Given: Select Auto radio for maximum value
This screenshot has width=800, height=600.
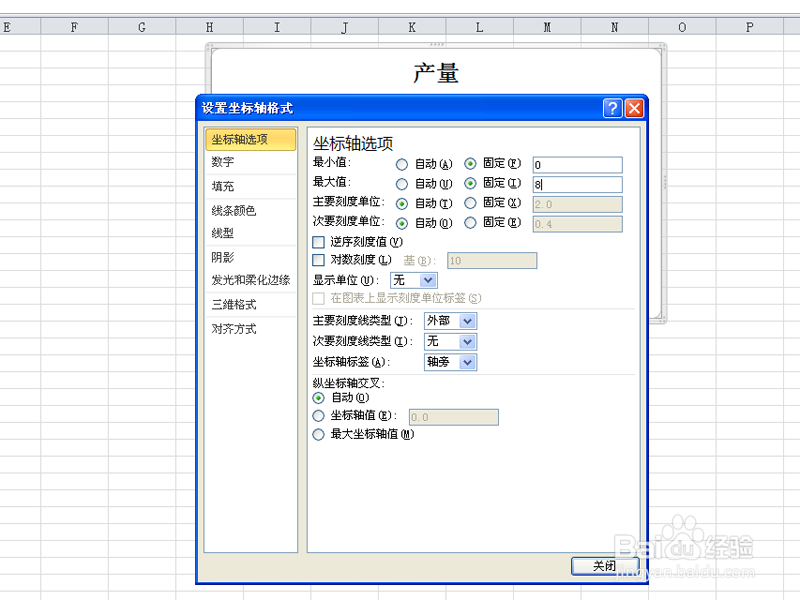Looking at the screenshot, I should pyautogui.click(x=402, y=184).
